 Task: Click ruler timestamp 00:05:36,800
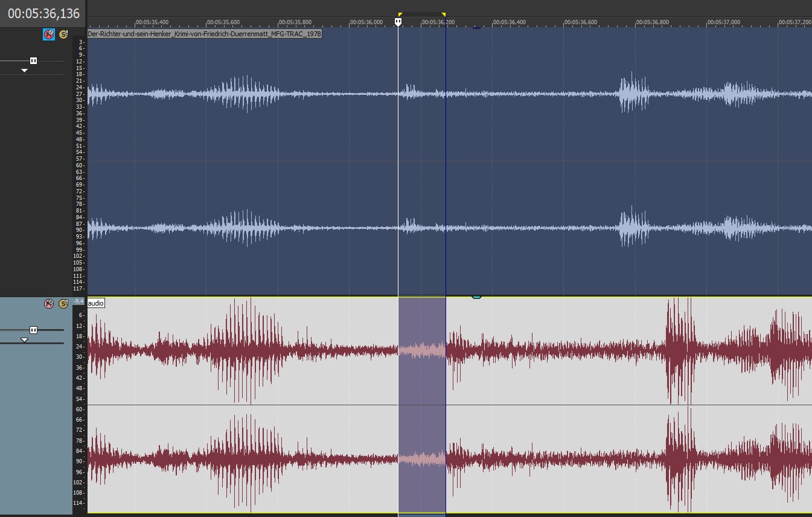click(653, 22)
